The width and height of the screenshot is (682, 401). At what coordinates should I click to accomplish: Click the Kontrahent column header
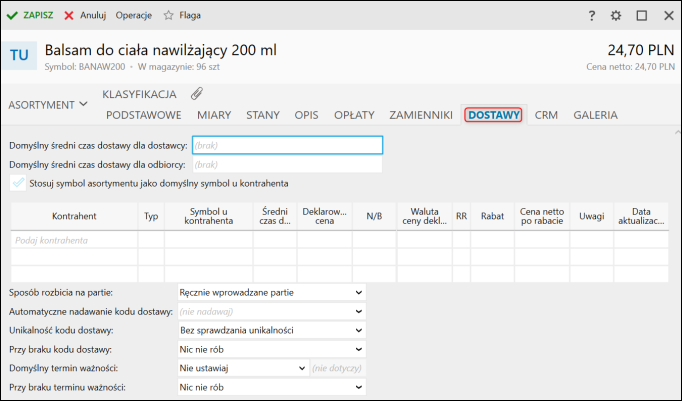click(74, 216)
